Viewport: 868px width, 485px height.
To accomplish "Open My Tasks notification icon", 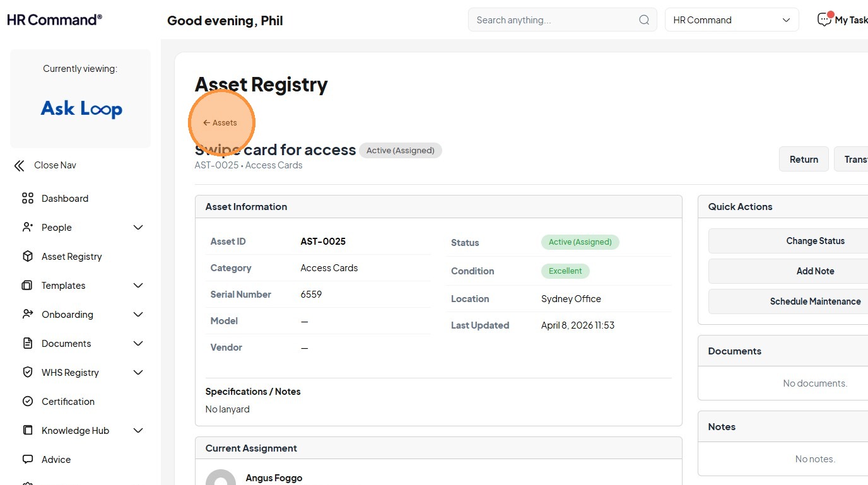I will pyautogui.click(x=824, y=20).
